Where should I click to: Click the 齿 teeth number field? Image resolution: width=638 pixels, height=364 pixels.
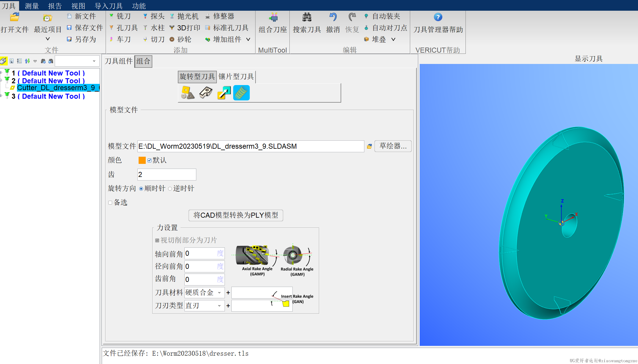[167, 175]
